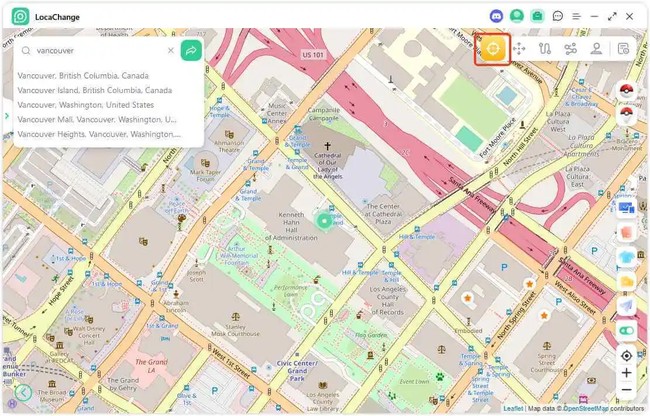Select Vancouver Island, British Columbia suggestion
This screenshot has width=650, height=416.
(x=95, y=90)
